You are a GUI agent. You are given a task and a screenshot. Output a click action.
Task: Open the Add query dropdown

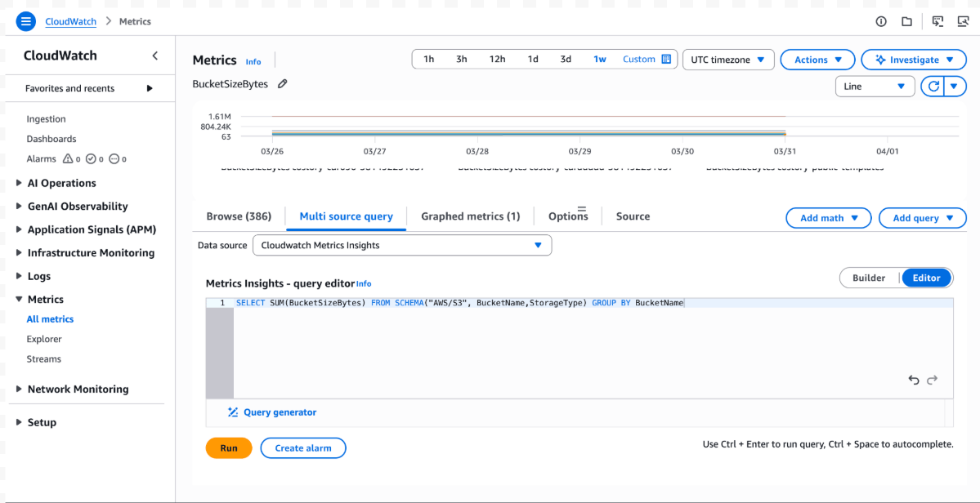(923, 218)
